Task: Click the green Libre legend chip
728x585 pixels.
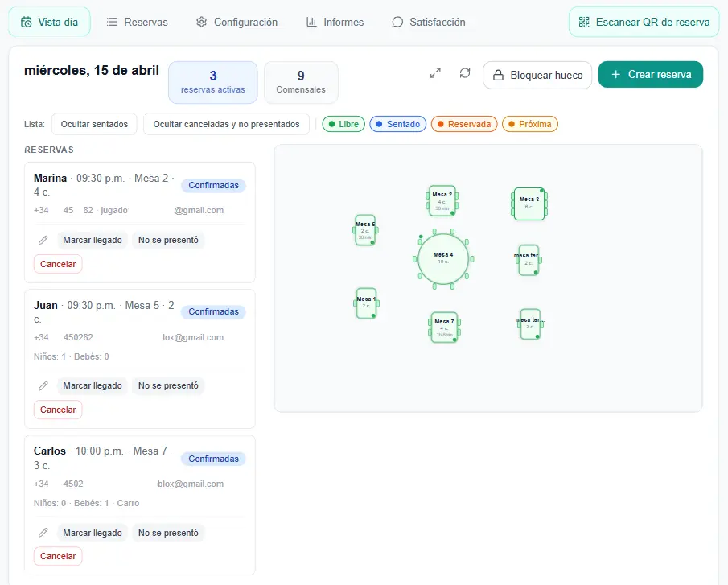Action: click(x=343, y=124)
